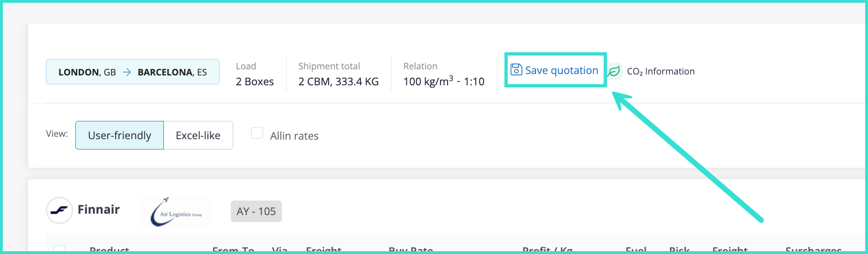The width and height of the screenshot is (868, 254).
Task: Click the arrow between London and Barcelona
Action: [x=127, y=72]
